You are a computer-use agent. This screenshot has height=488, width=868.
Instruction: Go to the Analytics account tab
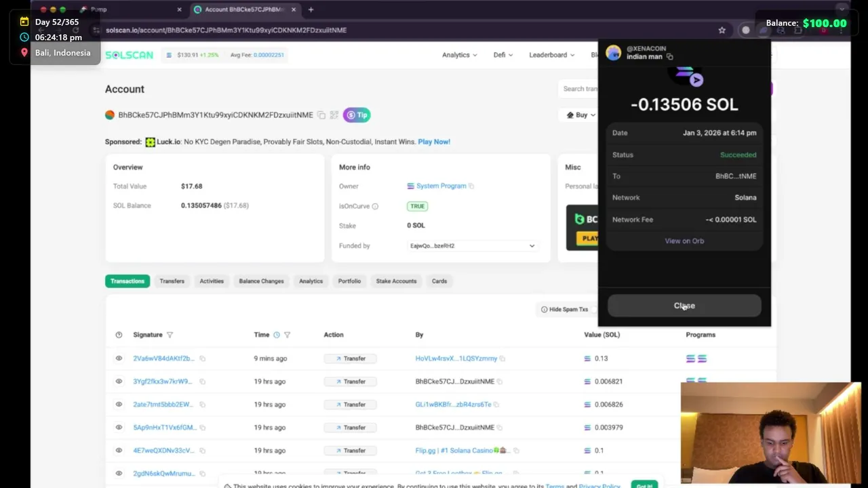pyautogui.click(x=311, y=281)
